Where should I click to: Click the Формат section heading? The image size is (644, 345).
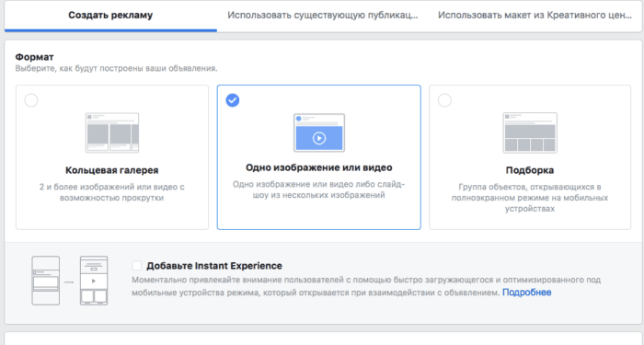pos(35,57)
